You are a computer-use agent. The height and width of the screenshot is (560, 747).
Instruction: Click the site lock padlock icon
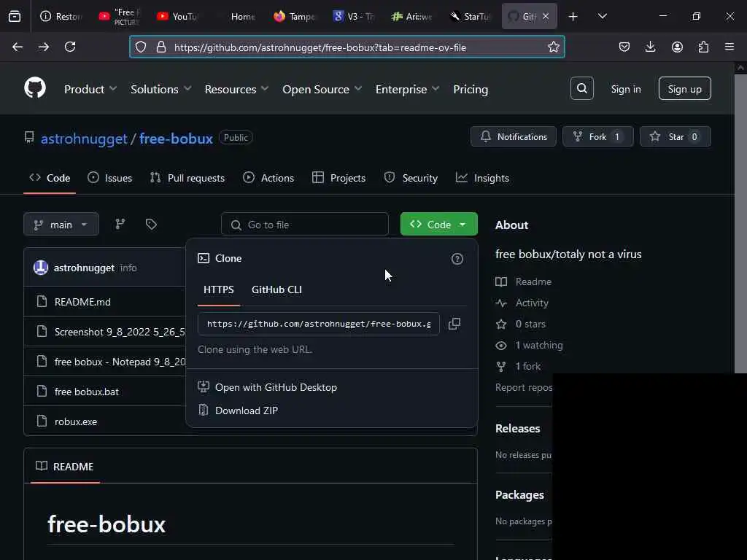click(x=161, y=47)
